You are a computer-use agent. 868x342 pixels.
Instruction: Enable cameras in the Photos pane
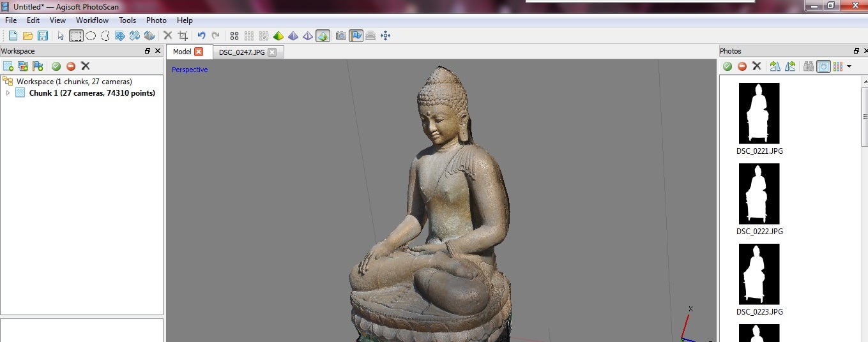pyautogui.click(x=727, y=66)
